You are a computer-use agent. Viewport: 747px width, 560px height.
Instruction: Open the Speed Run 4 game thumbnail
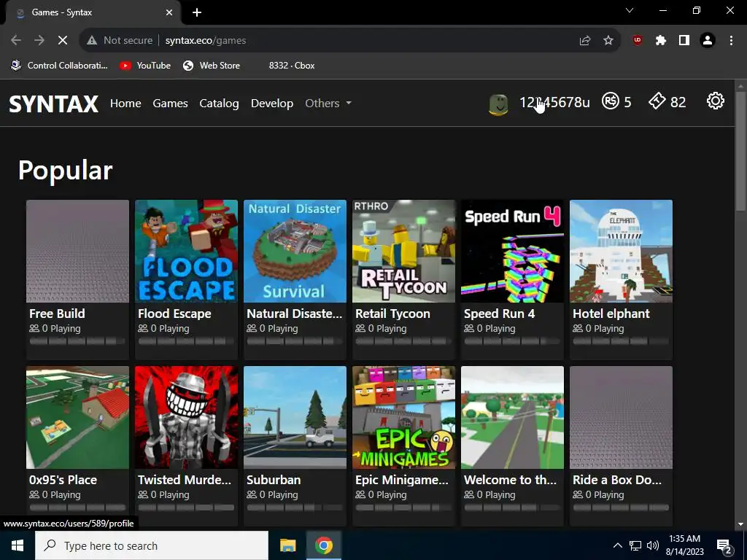(512, 251)
